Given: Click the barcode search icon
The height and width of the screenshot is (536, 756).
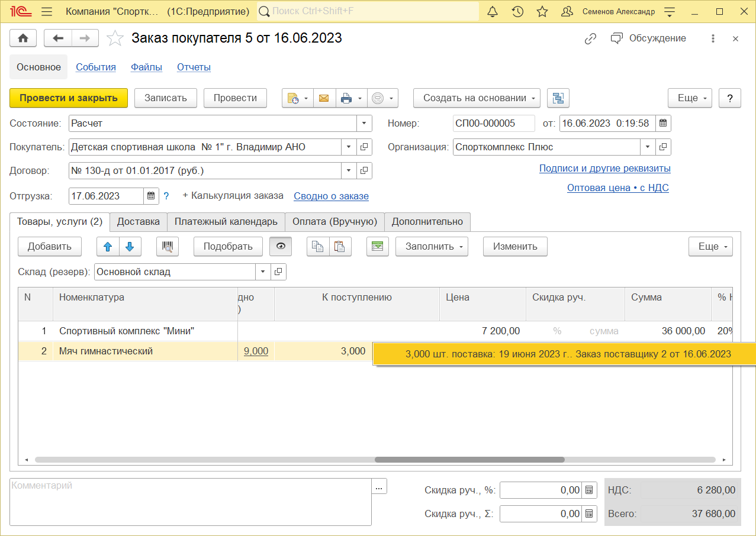Looking at the screenshot, I should 168,247.
